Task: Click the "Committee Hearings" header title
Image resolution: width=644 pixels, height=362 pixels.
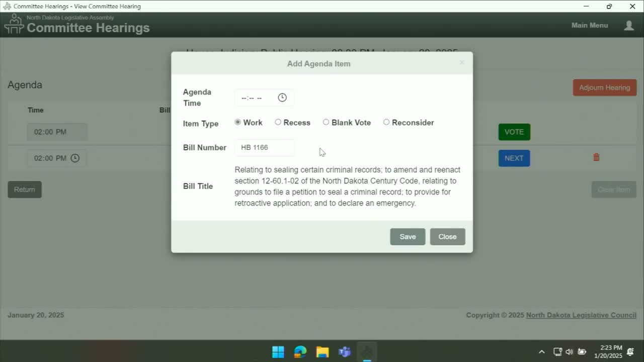Action: click(x=88, y=28)
